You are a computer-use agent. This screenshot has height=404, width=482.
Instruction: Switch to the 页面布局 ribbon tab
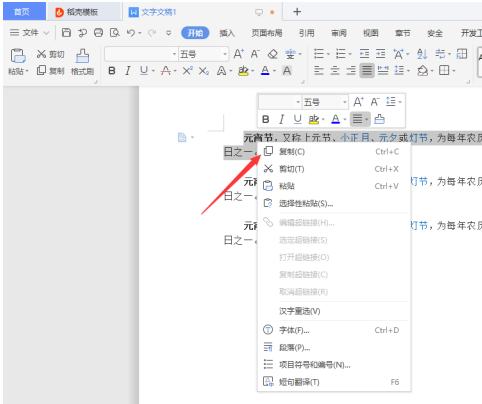267,33
